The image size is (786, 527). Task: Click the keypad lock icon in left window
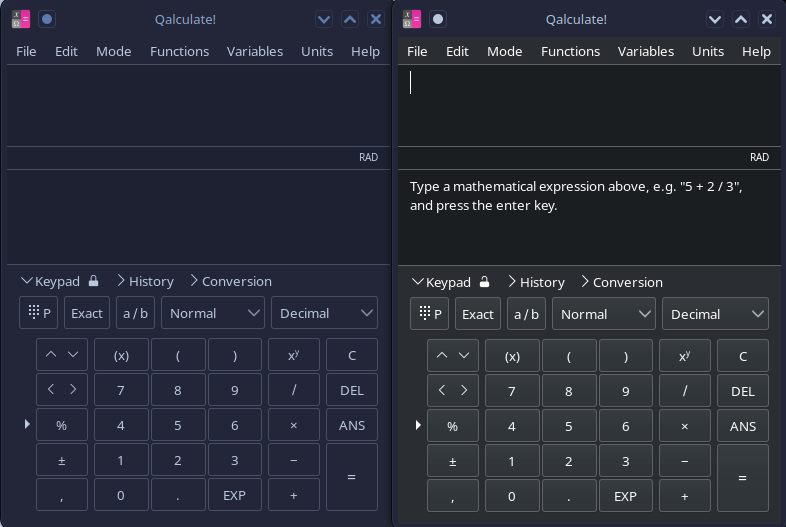[x=93, y=281]
